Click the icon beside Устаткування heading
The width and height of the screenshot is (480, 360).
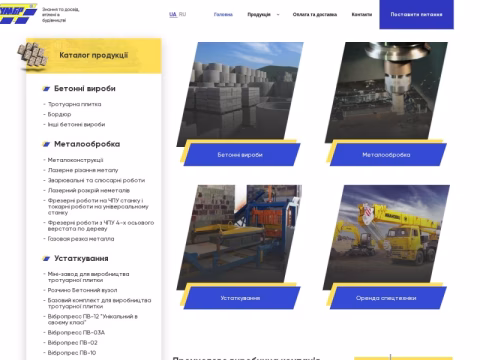click(46, 258)
